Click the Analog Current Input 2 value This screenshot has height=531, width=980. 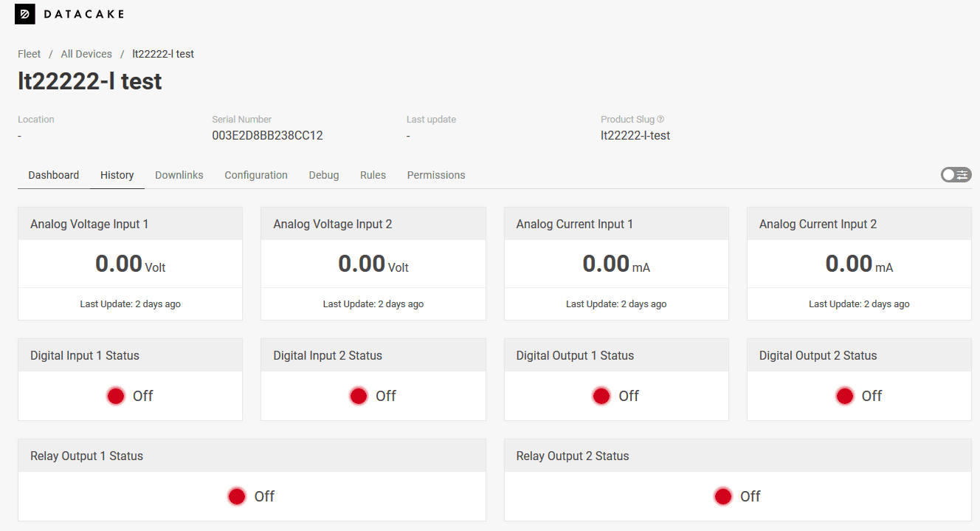(849, 264)
